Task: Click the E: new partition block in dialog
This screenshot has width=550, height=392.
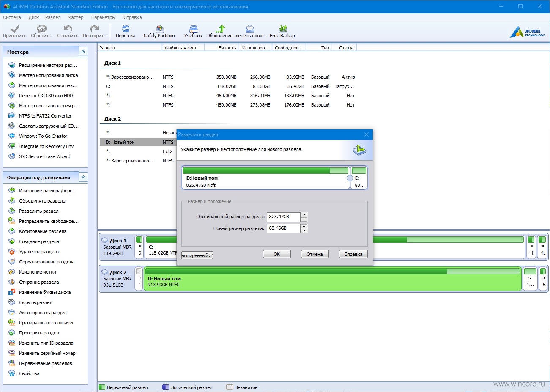Action: [359, 178]
